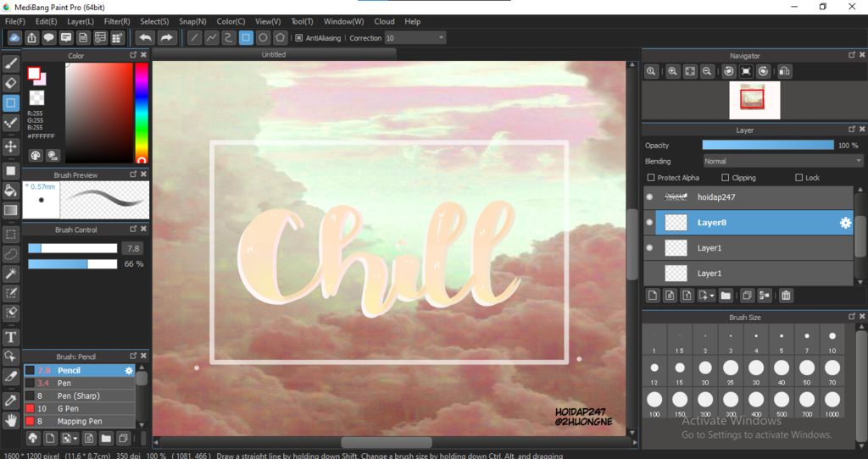Image resolution: width=868 pixels, height=459 pixels.
Task: Open the Snap(N) menu
Action: tap(192, 21)
